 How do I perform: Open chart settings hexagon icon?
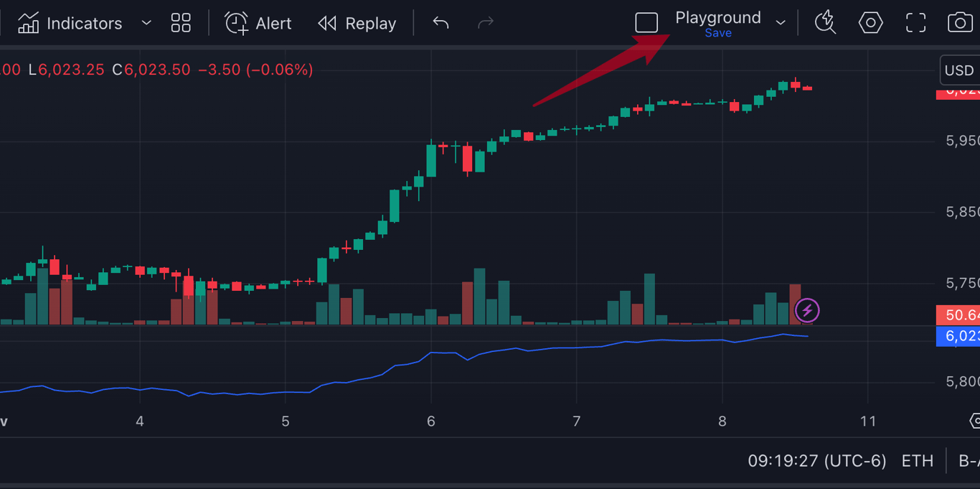[x=870, y=23]
